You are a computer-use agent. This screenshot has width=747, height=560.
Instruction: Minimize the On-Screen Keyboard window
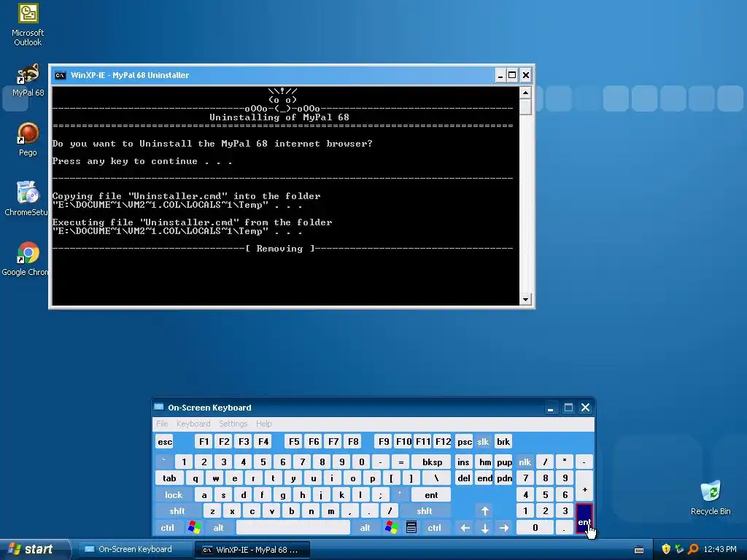coord(550,408)
